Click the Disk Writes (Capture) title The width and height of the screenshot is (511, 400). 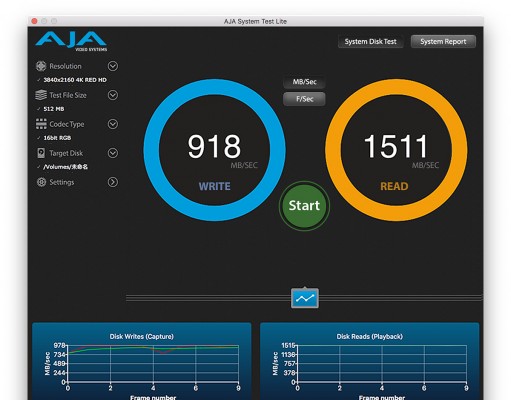(x=142, y=337)
